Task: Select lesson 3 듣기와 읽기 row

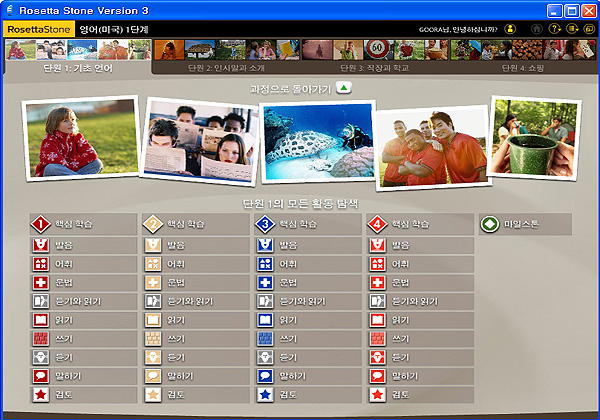Action: 308,301
